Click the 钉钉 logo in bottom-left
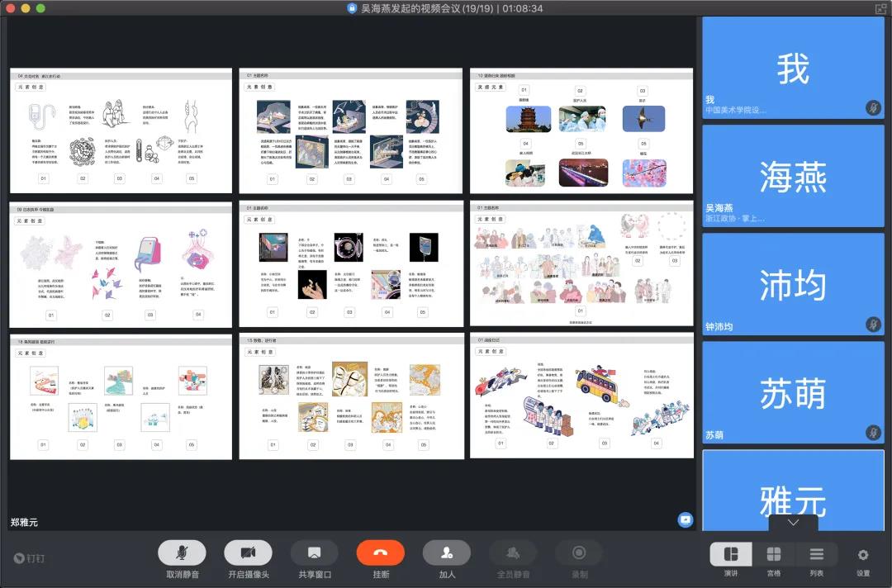 click(x=30, y=557)
